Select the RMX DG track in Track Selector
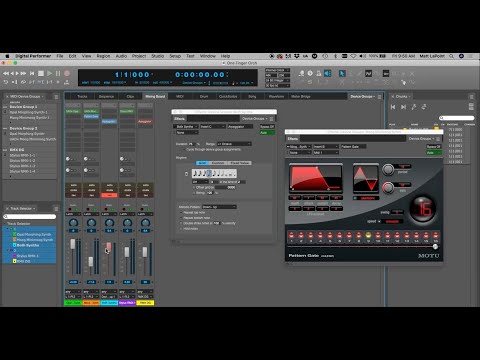The height and width of the screenshot is (360, 480). (23, 261)
